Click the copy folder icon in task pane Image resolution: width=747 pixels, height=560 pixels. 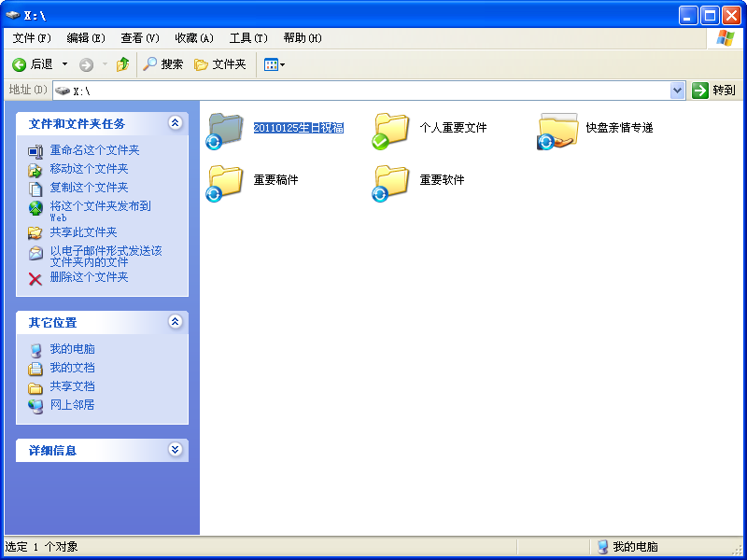tap(35, 189)
